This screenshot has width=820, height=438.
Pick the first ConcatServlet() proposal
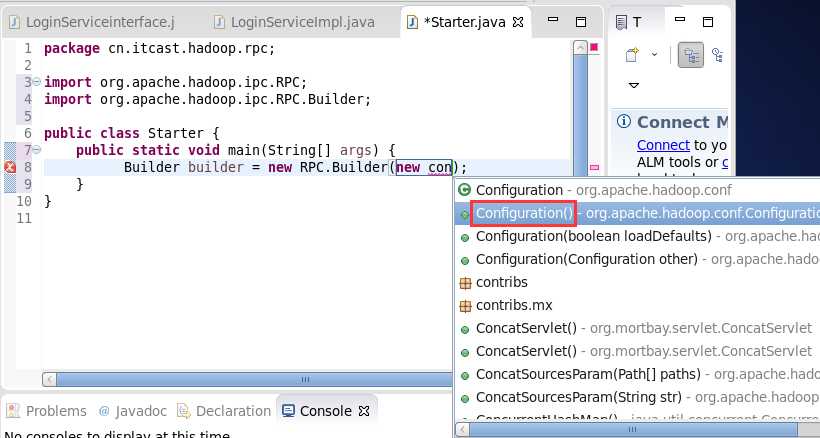[636, 328]
